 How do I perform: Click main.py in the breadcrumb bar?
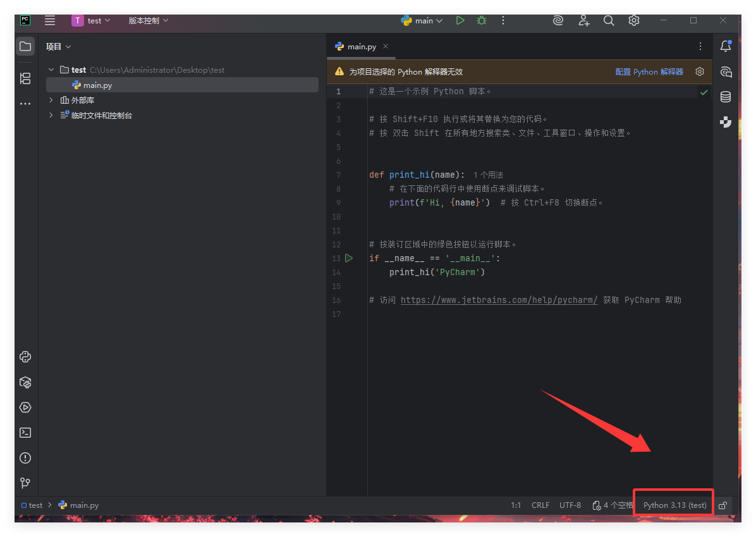point(78,505)
